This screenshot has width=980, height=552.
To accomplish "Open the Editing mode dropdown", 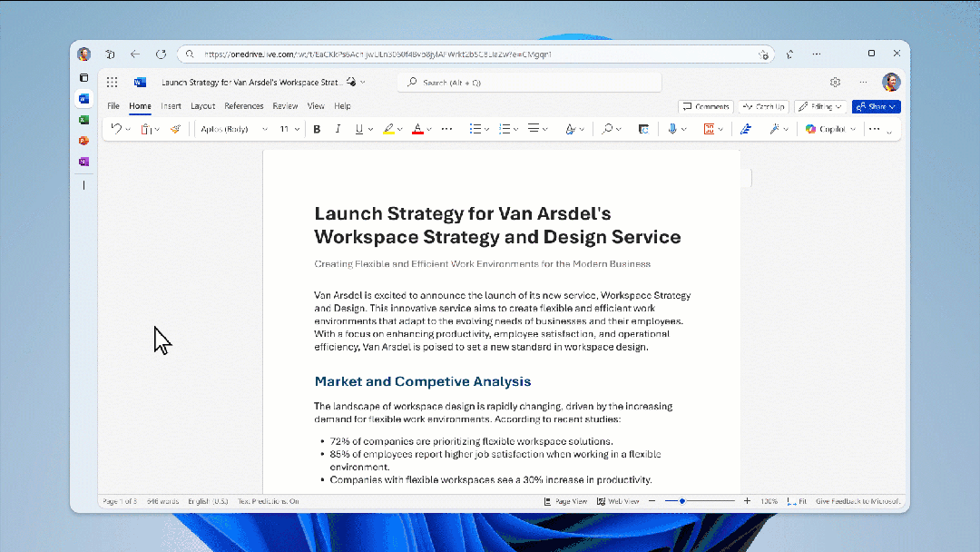I will [x=820, y=106].
